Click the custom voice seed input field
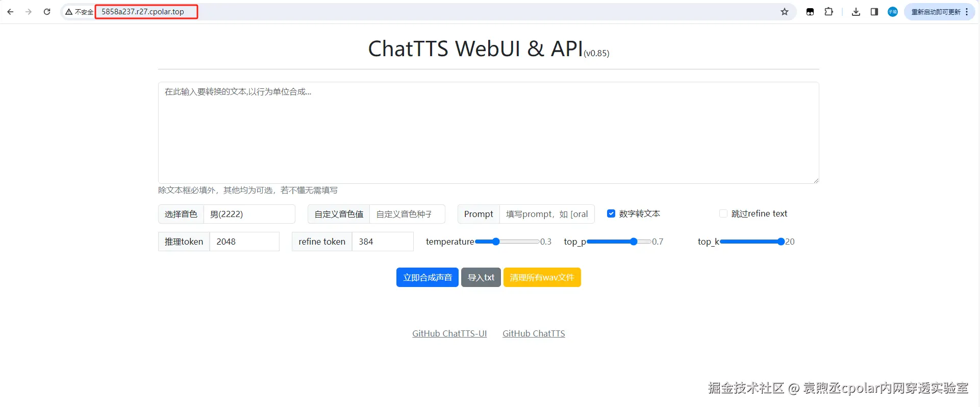 tap(407, 214)
